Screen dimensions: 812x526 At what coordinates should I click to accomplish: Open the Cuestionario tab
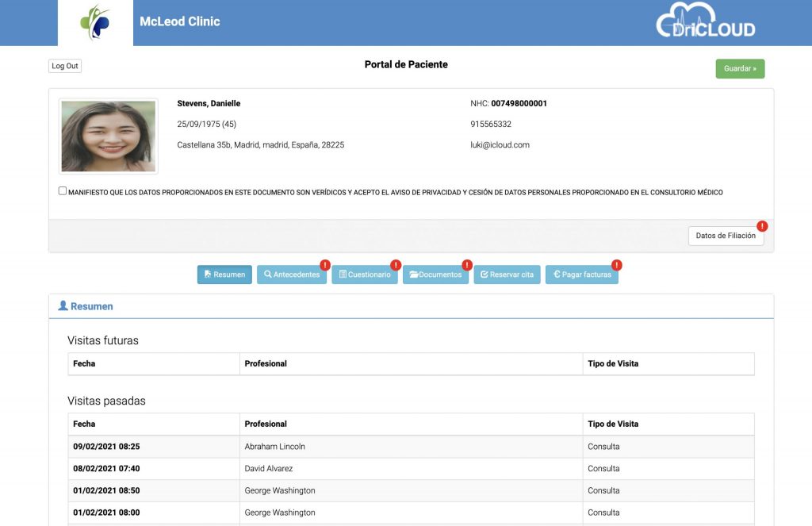click(x=364, y=275)
